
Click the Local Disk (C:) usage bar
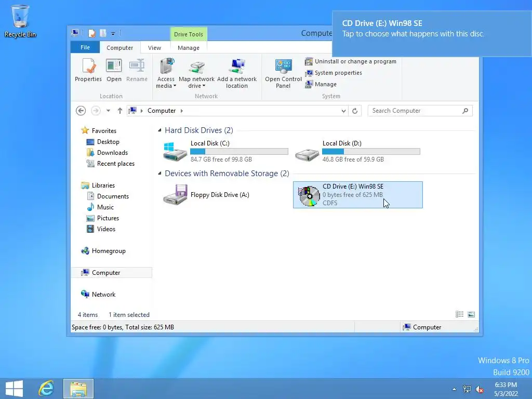pyautogui.click(x=239, y=151)
